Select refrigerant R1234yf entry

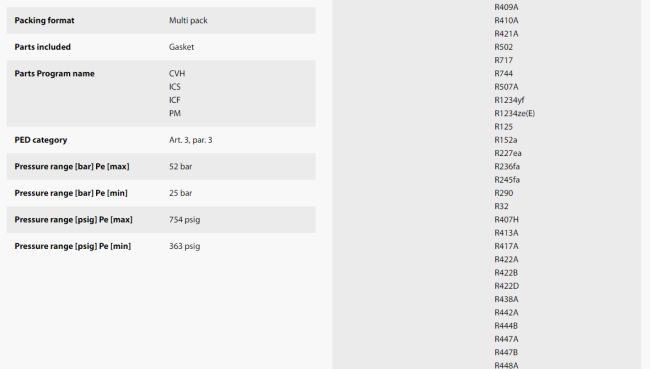(x=509, y=100)
